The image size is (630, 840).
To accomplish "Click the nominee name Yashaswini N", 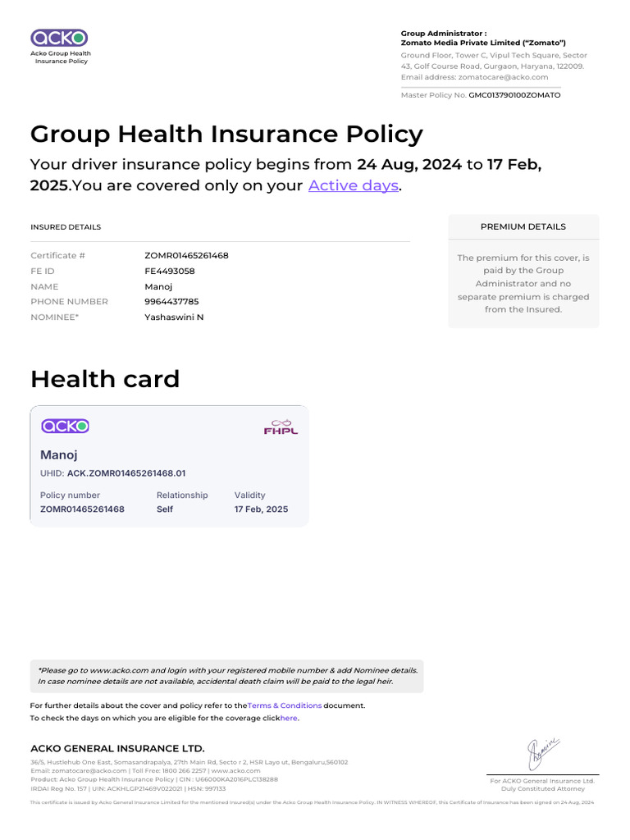I will point(174,317).
